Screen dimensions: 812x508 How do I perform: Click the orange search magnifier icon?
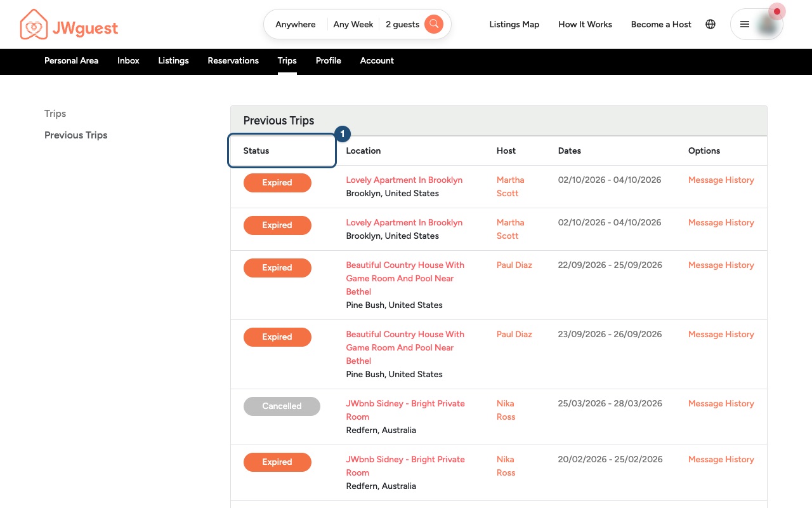click(434, 24)
